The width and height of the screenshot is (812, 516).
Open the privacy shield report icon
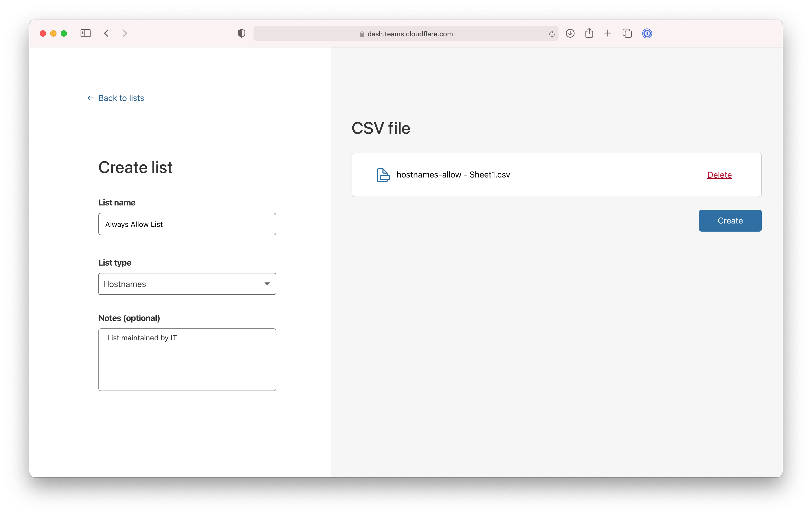(241, 33)
